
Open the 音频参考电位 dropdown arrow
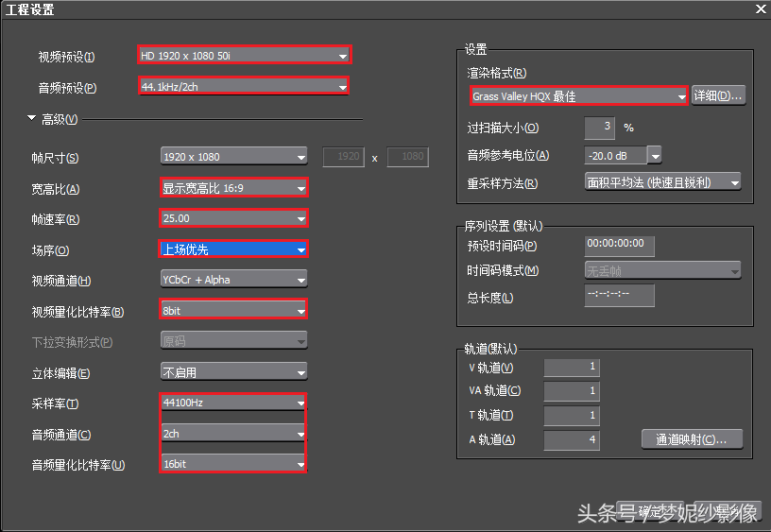coord(654,155)
